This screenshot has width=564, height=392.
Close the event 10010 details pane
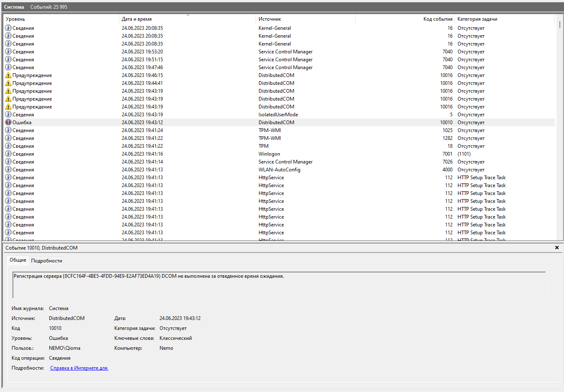[x=557, y=248]
